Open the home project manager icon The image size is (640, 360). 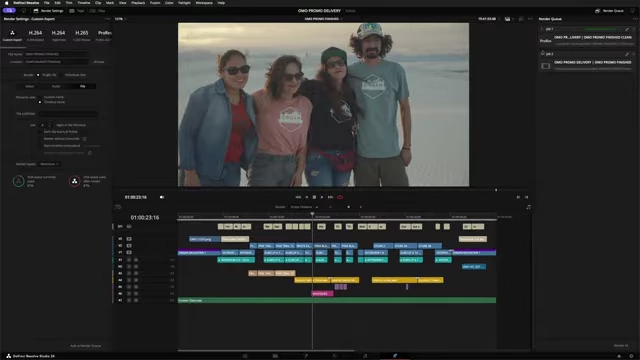[x=619, y=356]
